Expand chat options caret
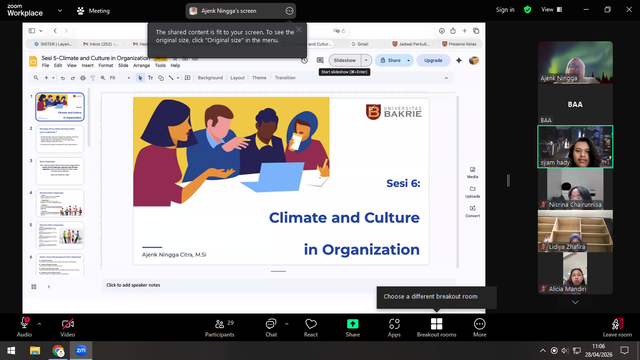640x360 pixels. pyautogui.click(x=287, y=324)
